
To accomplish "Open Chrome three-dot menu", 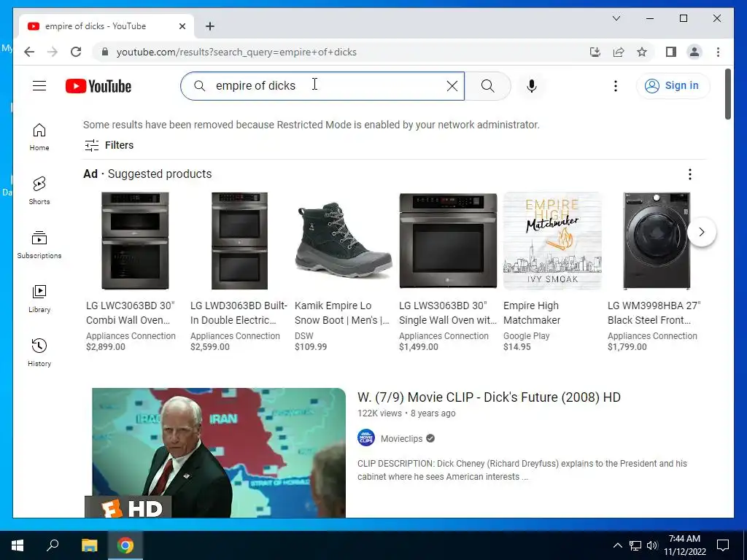I will click(718, 52).
